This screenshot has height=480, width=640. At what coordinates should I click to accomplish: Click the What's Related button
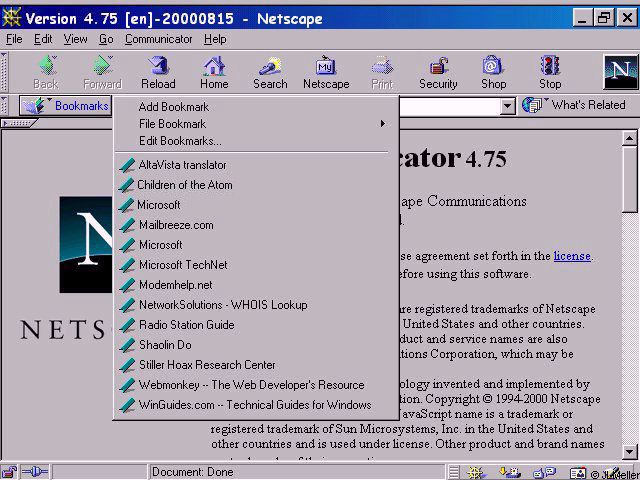tap(576, 105)
